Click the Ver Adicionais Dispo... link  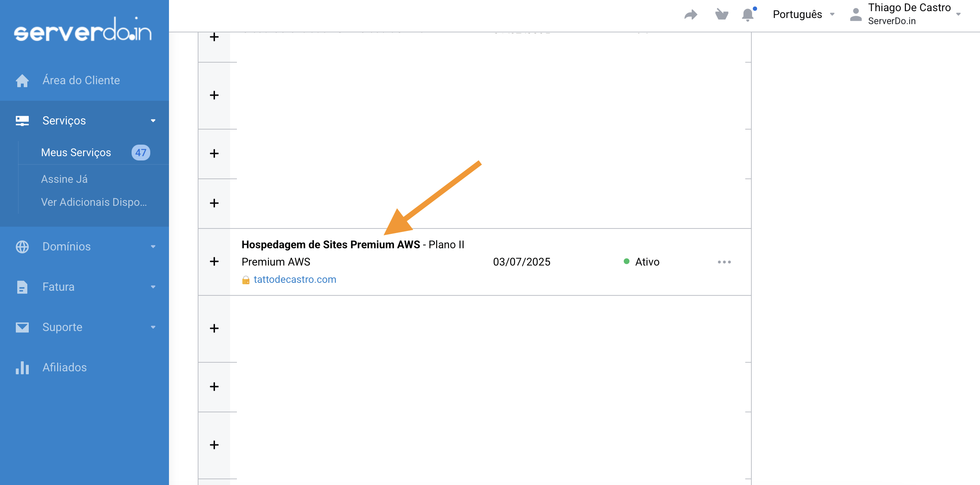(x=93, y=202)
